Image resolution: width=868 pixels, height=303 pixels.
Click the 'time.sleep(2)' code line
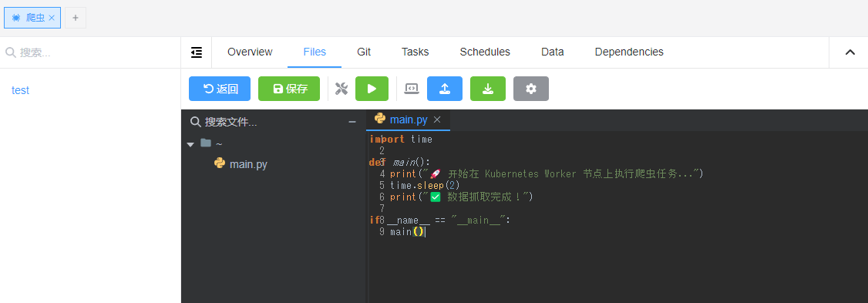[425, 185]
